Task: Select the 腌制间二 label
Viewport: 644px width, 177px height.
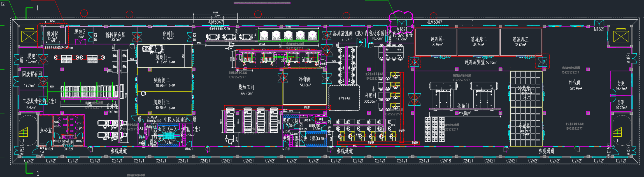Action: point(161,80)
